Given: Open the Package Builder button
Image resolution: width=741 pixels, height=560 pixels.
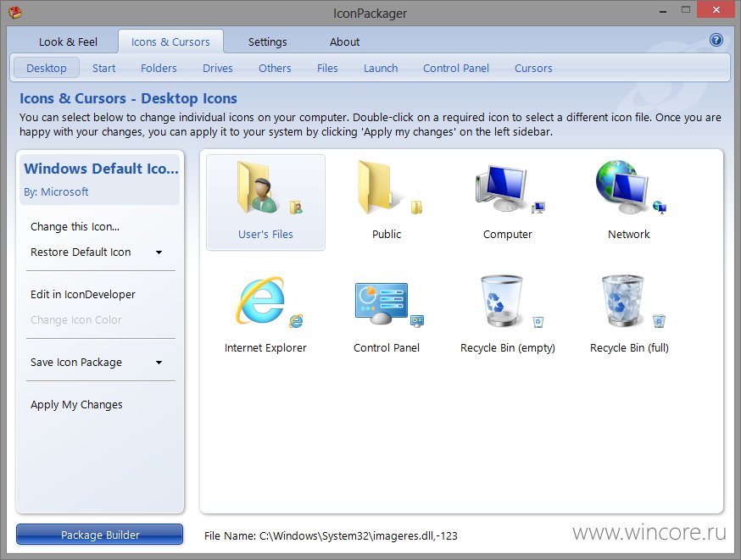Looking at the screenshot, I should (100, 535).
